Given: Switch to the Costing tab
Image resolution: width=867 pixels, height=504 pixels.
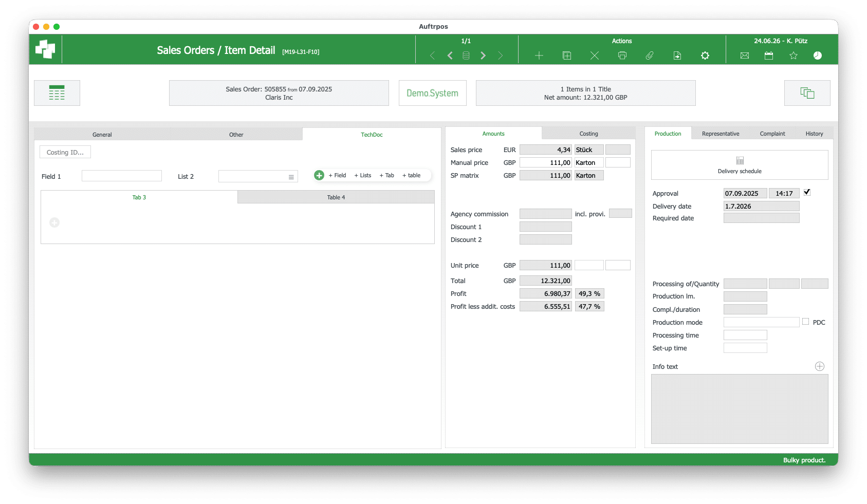Looking at the screenshot, I should (588, 134).
